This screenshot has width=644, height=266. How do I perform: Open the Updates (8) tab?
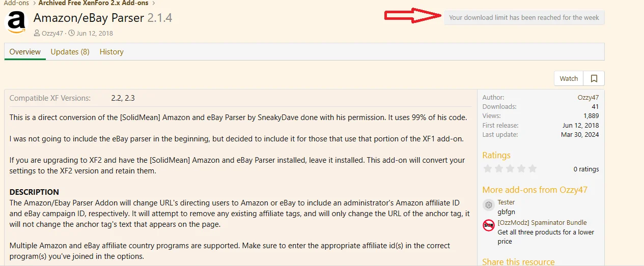70,52
